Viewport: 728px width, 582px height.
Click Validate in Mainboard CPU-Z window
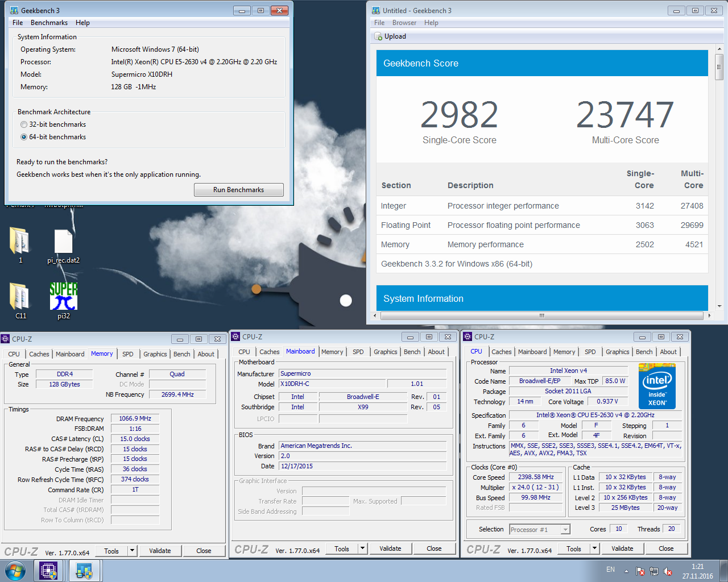390,548
